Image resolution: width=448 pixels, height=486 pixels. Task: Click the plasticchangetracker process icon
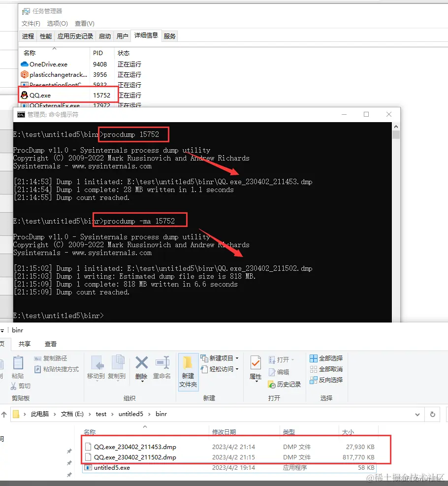pos(24,74)
